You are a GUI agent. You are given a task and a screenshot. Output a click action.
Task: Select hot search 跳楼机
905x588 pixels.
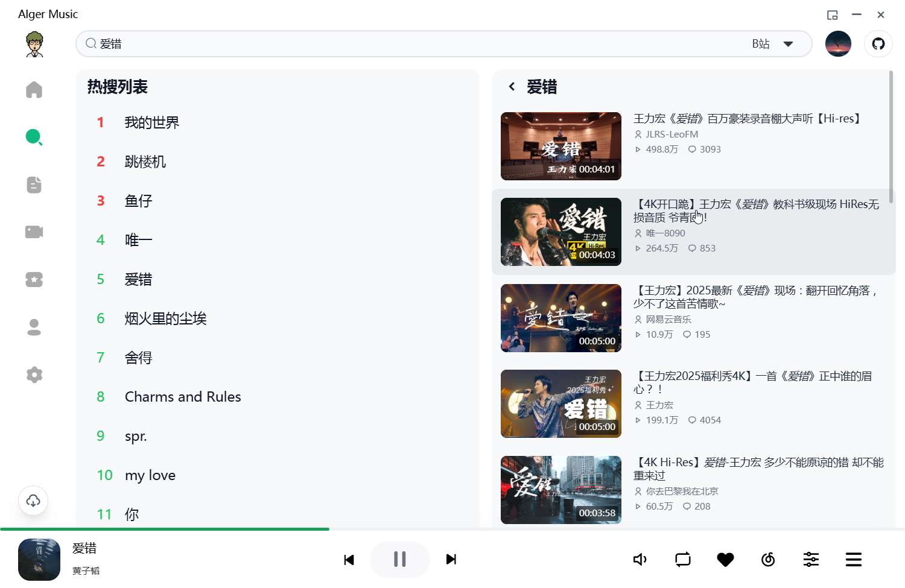(145, 162)
